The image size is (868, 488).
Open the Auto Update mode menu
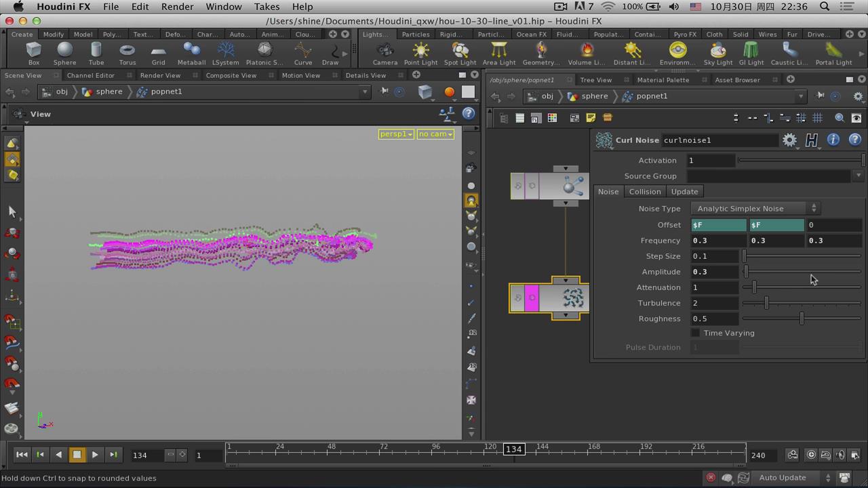(x=793, y=478)
